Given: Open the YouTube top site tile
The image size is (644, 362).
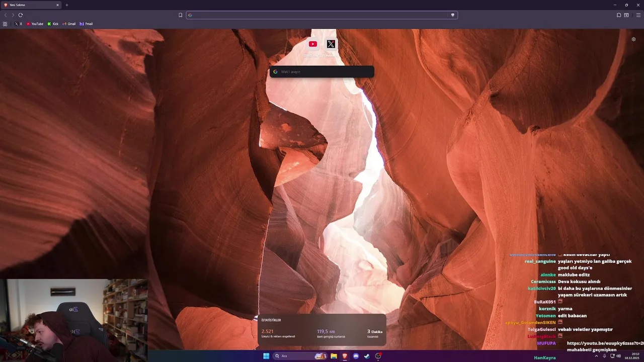Looking at the screenshot, I should pyautogui.click(x=313, y=44).
